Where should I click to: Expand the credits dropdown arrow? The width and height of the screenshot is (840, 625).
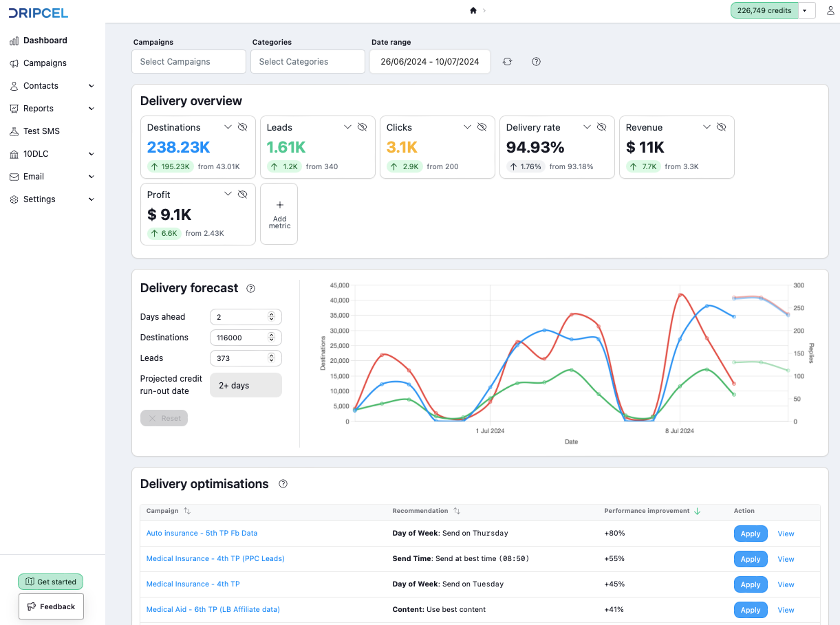(805, 11)
